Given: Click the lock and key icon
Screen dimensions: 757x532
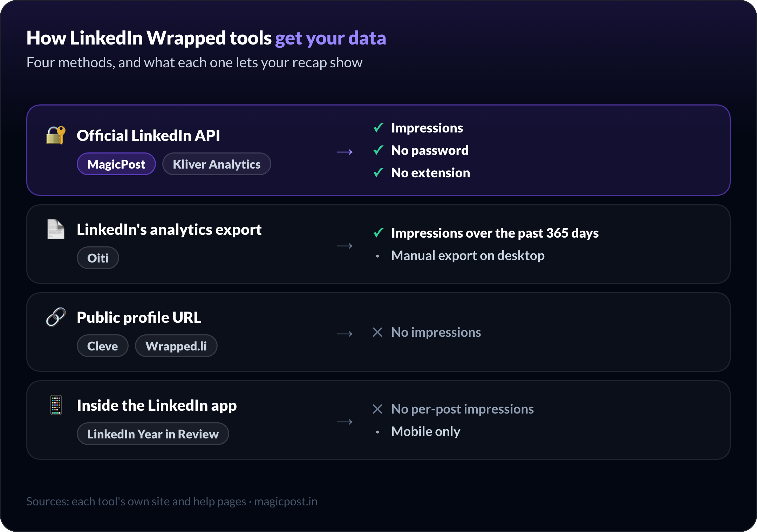Looking at the screenshot, I should pos(56,135).
